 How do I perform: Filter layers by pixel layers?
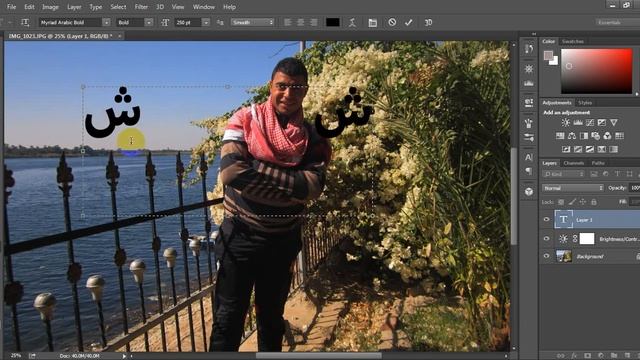pos(594,174)
